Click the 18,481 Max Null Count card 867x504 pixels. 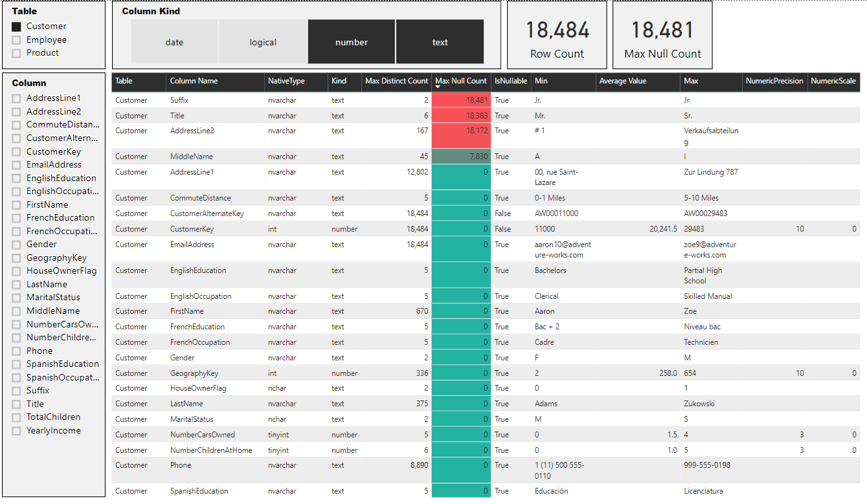tap(662, 34)
